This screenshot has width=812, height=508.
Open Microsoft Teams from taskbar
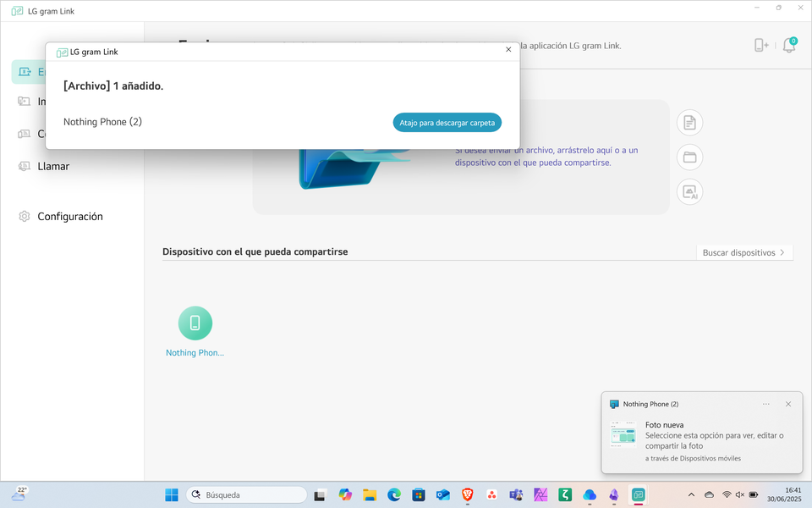516,495
